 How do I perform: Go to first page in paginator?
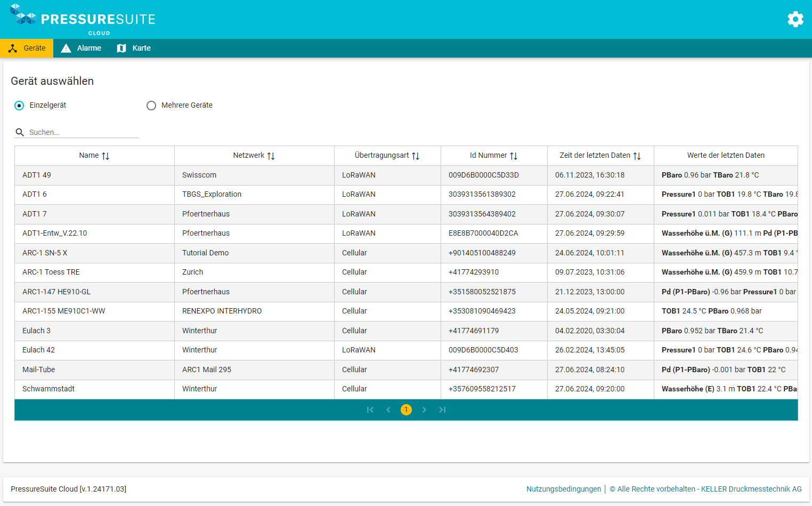point(370,410)
